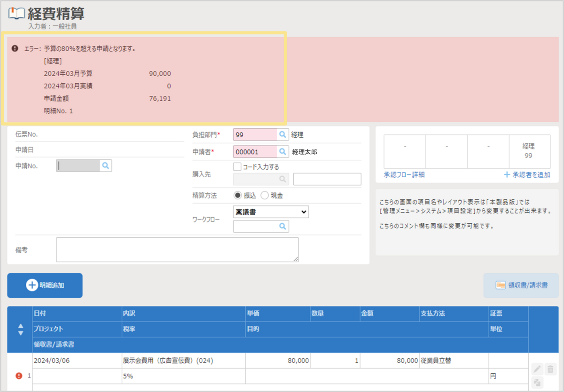564x392 pixels.
Task: Delete detail row 1 with the trash icon
Action: 550,369
